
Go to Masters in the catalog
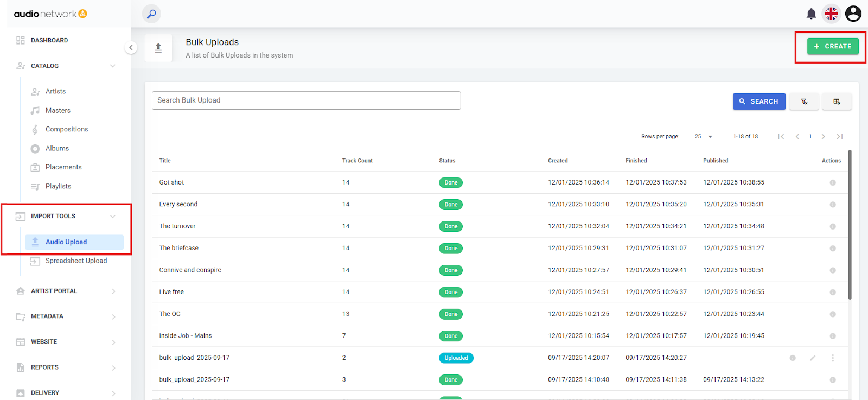(x=58, y=111)
